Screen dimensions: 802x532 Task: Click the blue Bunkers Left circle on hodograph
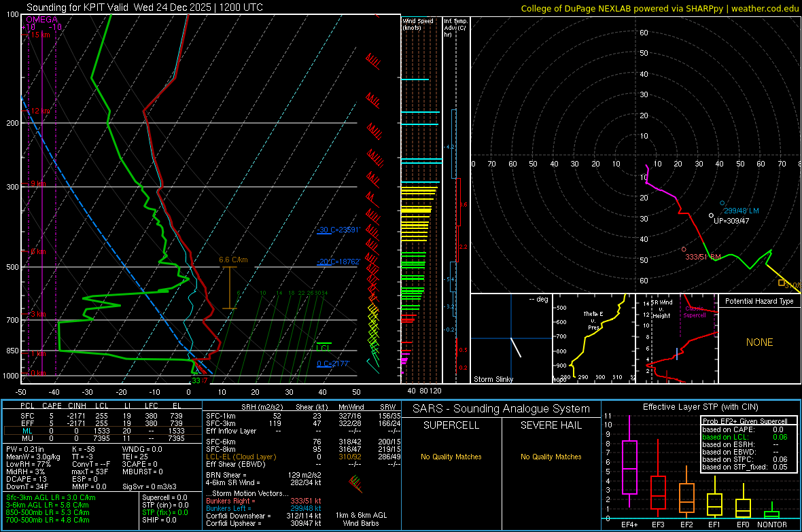pyautogui.click(x=722, y=203)
